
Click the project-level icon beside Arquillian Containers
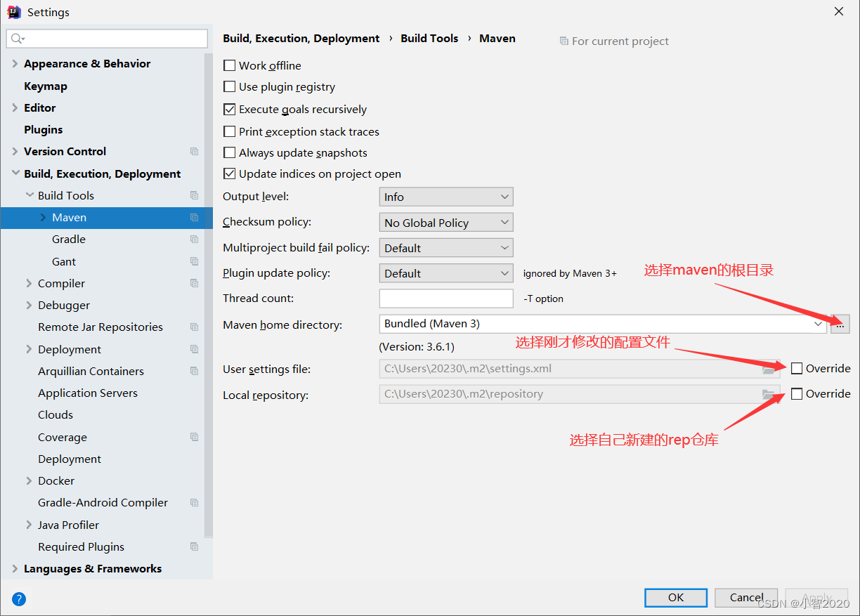tap(194, 371)
